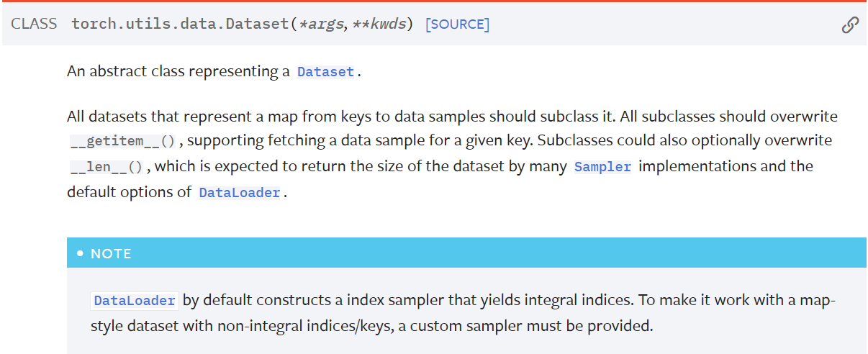Open the DataLoader link inside the note
The image size is (868, 354).
[135, 300]
